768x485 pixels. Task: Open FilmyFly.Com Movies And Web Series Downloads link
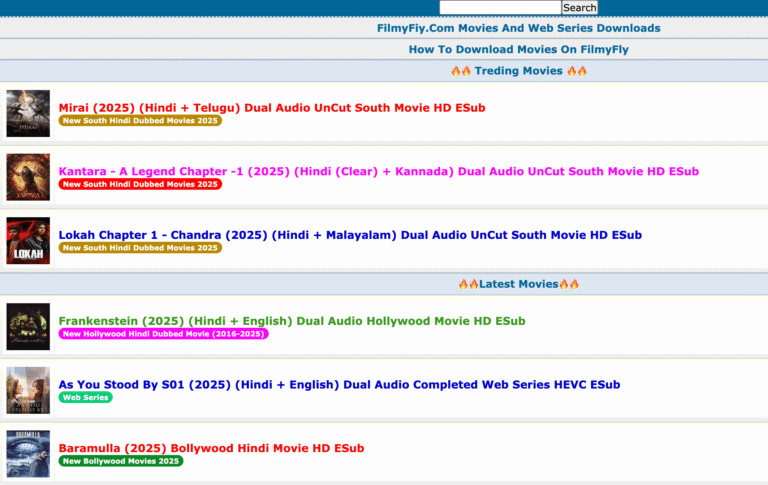518,28
